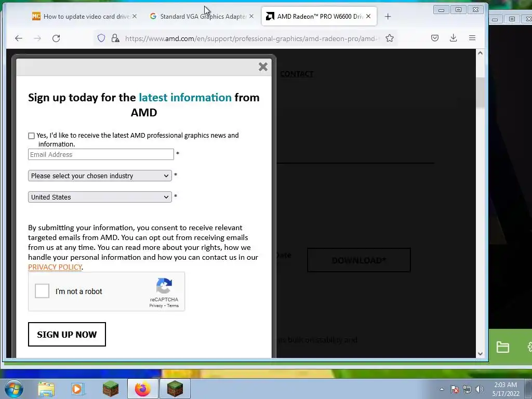Open the Minecraft block icon right of Firefox
Viewport: 532px width, 399px height.
coord(175,389)
